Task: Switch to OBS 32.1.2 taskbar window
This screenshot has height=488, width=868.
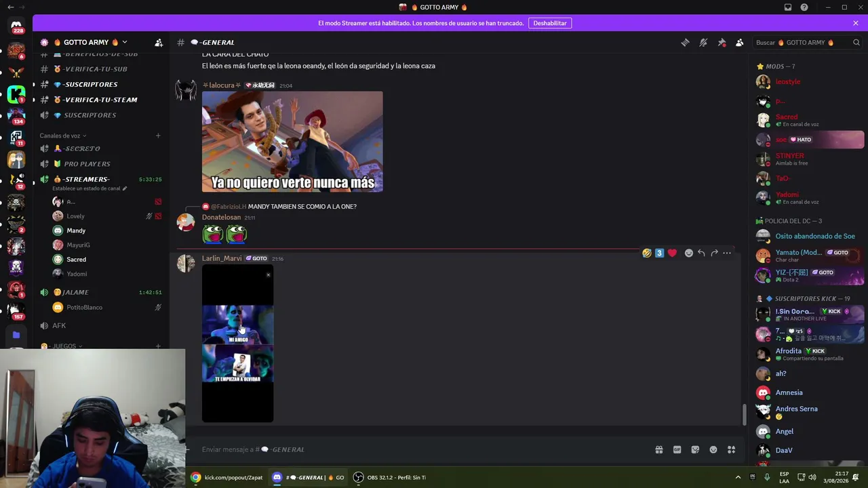Action: 391,477
